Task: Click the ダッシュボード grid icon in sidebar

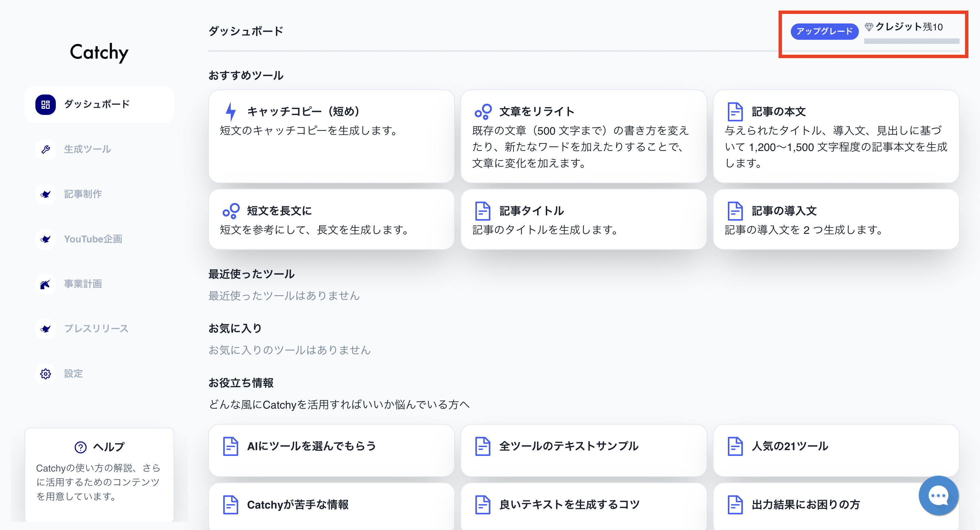Action: click(x=45, y=105)
